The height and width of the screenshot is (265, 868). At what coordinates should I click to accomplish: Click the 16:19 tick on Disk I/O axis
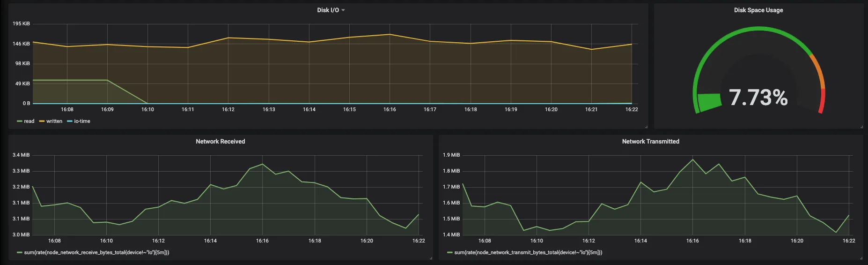(511, 109)
